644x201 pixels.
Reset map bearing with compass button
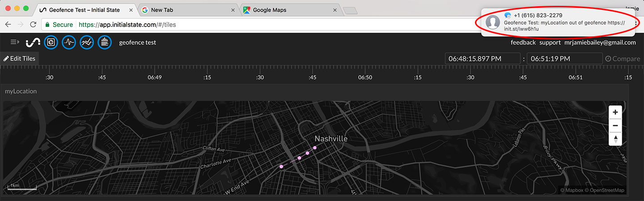click(615, 139)
